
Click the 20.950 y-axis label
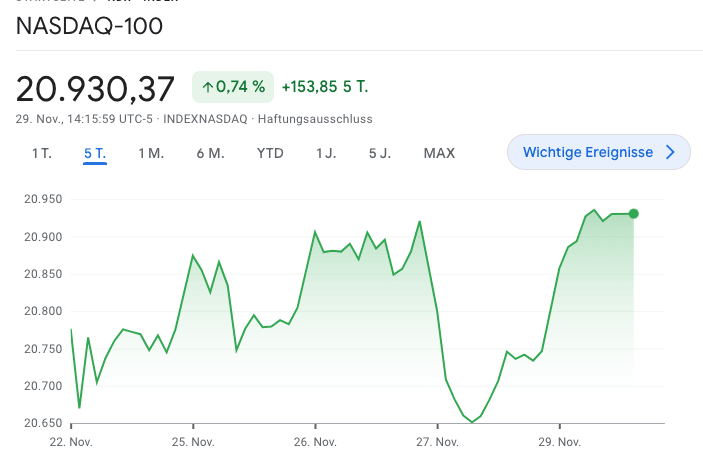tap(42, 200)
